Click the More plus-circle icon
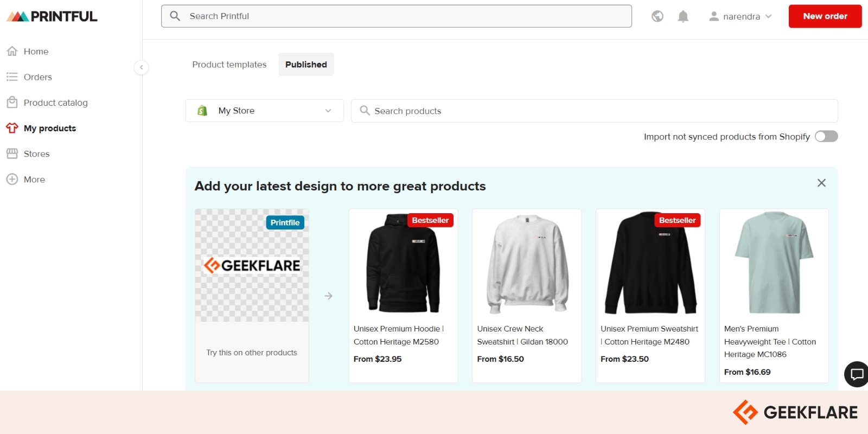This screenshot has height=434, width=868. (12, 179)
